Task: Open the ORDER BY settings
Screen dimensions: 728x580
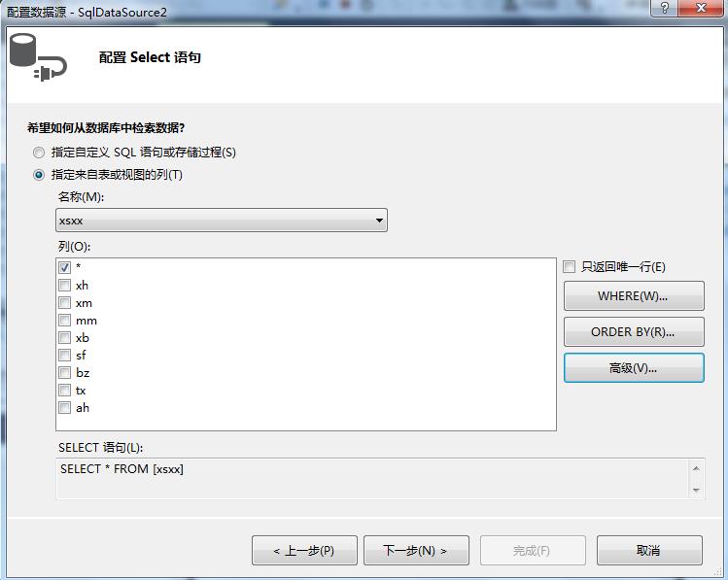Action: [633, 332]
